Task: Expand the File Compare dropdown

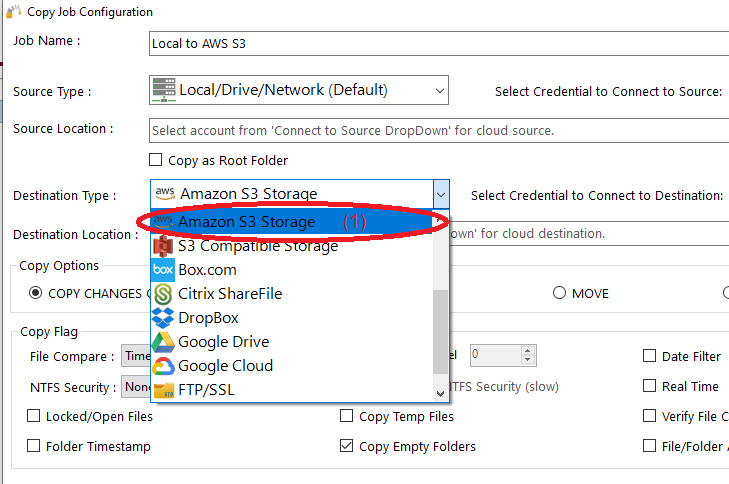Action: pos(135,356)
